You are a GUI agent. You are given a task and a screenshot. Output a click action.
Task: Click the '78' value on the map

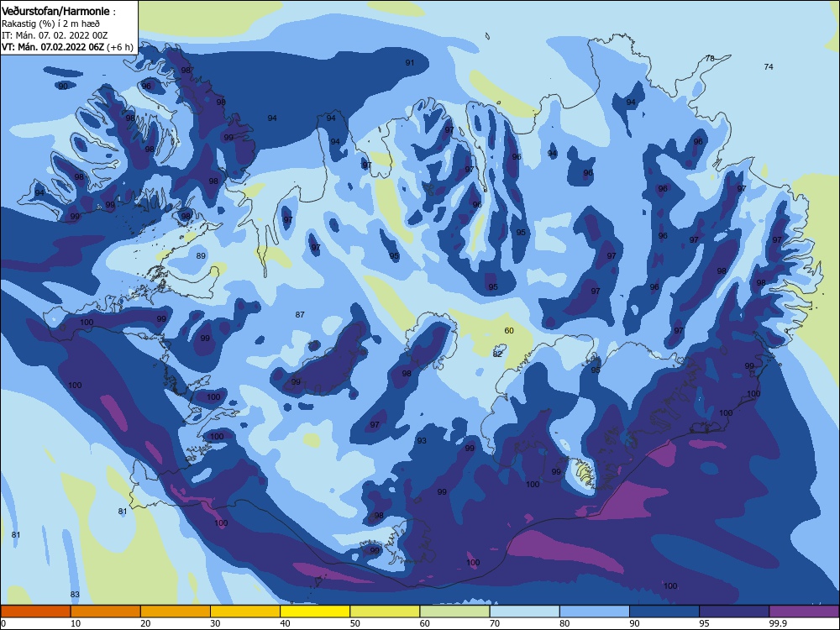point(710,59)
